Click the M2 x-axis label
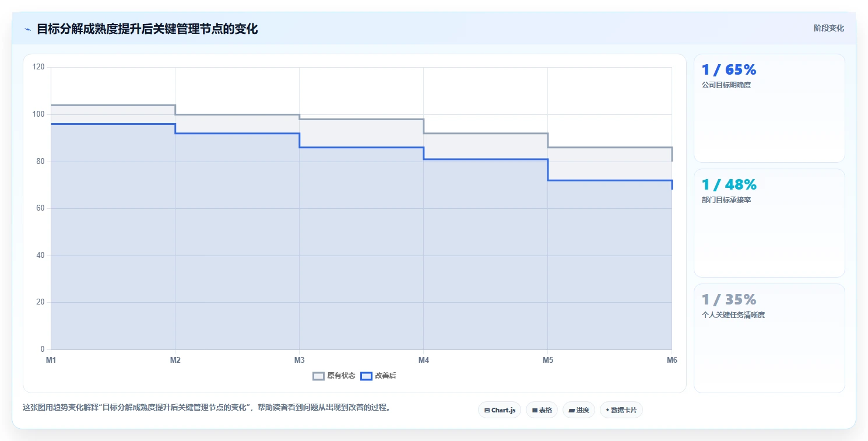Image resolution: width=868 pixels, height=441 pixels. tap(175, 360)
